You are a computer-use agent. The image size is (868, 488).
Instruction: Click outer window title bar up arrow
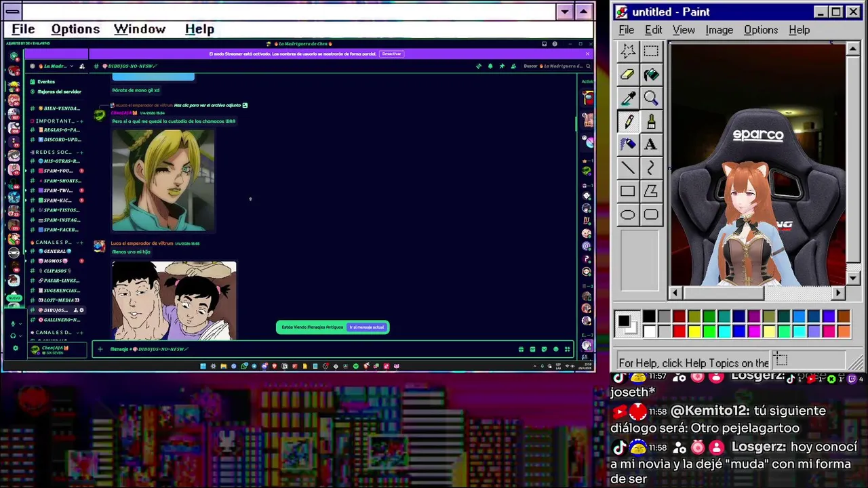(583, 12)
